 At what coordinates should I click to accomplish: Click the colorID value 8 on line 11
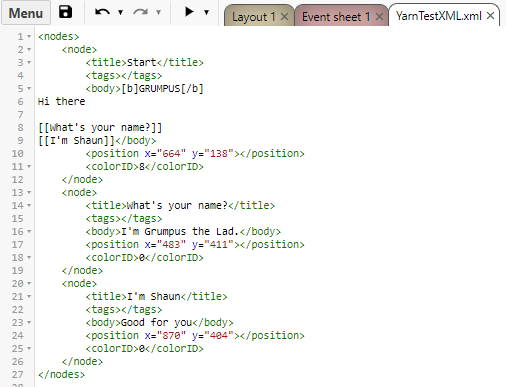[142, 166]
